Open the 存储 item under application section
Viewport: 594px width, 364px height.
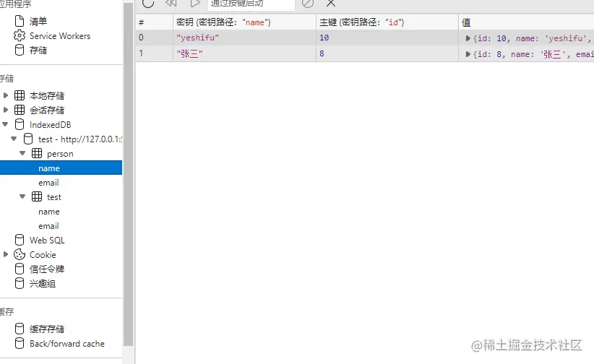coord(38,51)
